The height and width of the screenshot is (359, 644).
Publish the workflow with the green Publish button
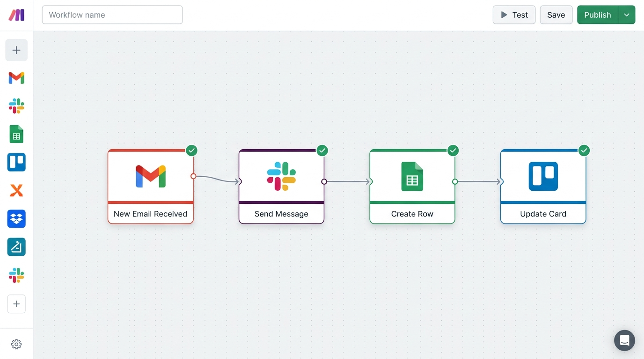[x=598, y=15]
